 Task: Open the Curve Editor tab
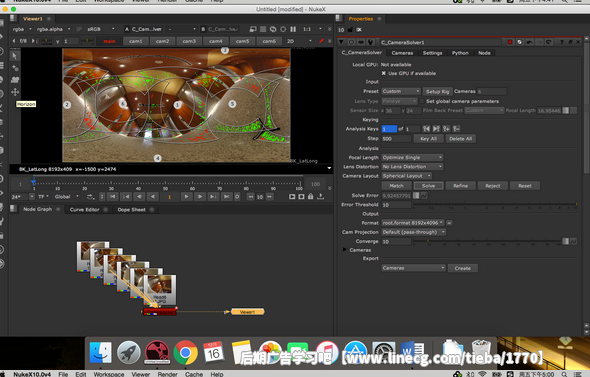tap(85, 210)
